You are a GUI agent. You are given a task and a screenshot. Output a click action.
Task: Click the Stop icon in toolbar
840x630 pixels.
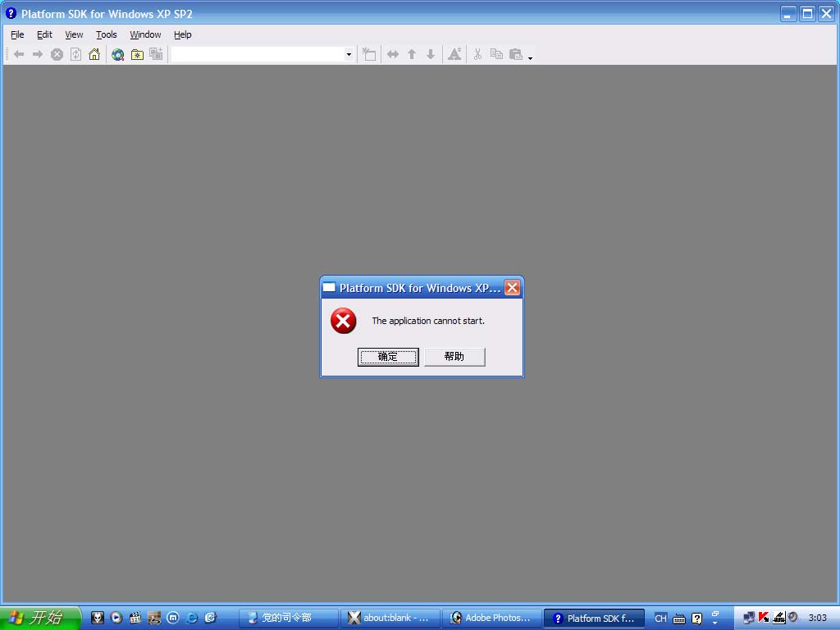[57, 54]
